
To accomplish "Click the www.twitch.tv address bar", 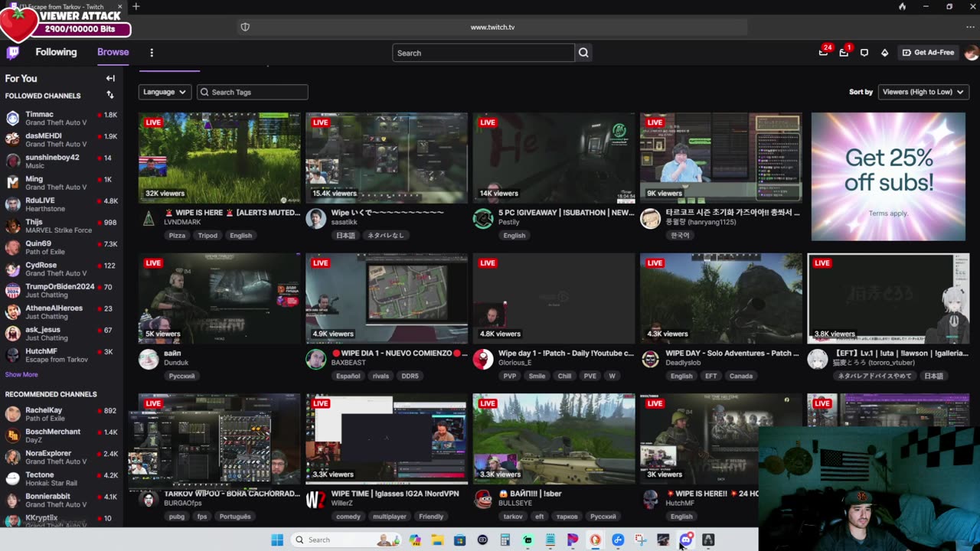I will 492,27.
